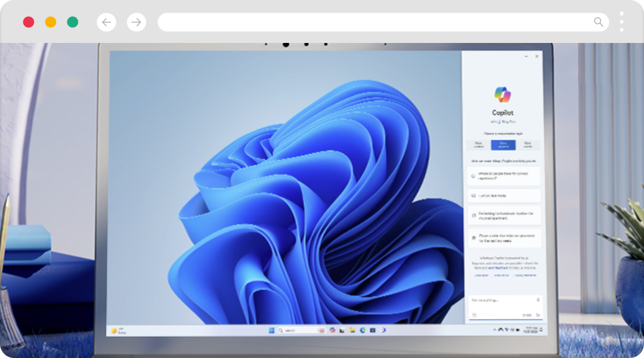Select the More Creative conversation style

[478, 145]
